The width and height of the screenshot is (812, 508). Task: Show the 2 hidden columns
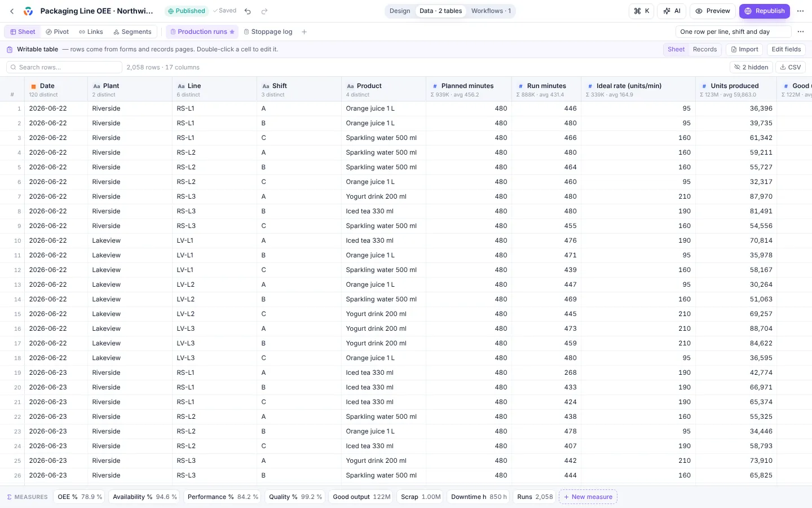click(x=751, y=67)
